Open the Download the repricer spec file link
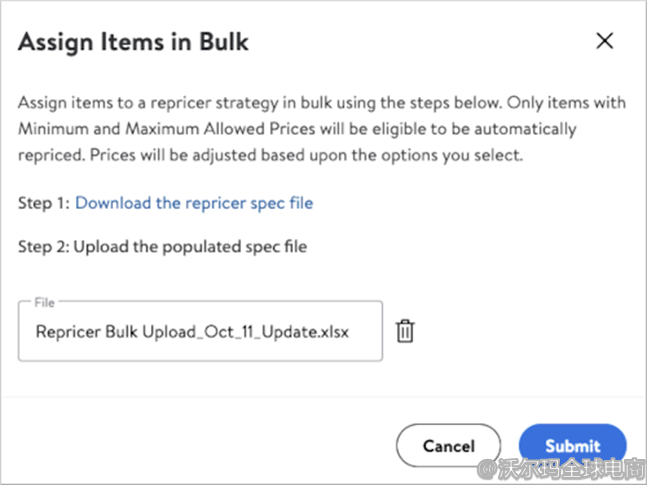The height and width of the screenshot is (485, 659). 194,203
